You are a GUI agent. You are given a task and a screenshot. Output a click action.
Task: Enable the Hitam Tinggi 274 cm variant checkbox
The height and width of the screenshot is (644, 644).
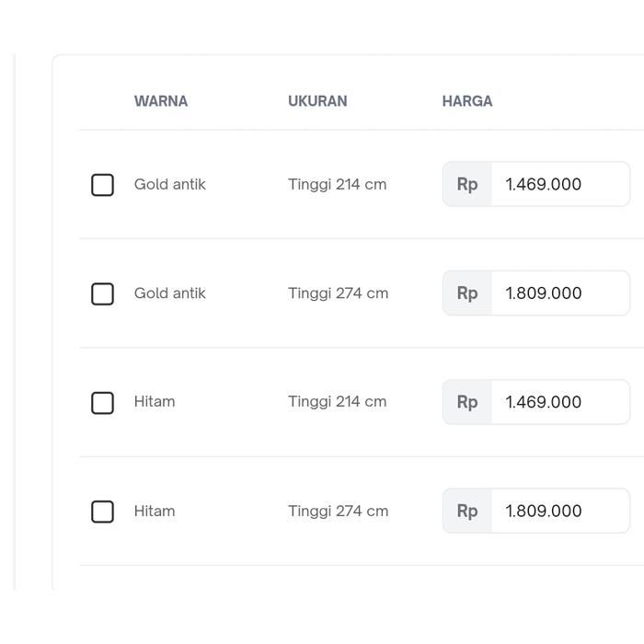click(x=102, y=512)
